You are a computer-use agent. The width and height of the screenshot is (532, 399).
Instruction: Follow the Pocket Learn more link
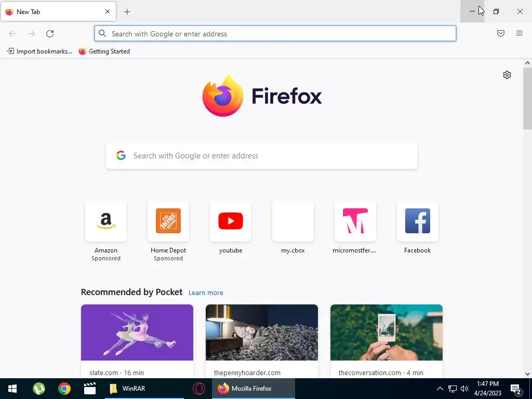coord(206,293)
